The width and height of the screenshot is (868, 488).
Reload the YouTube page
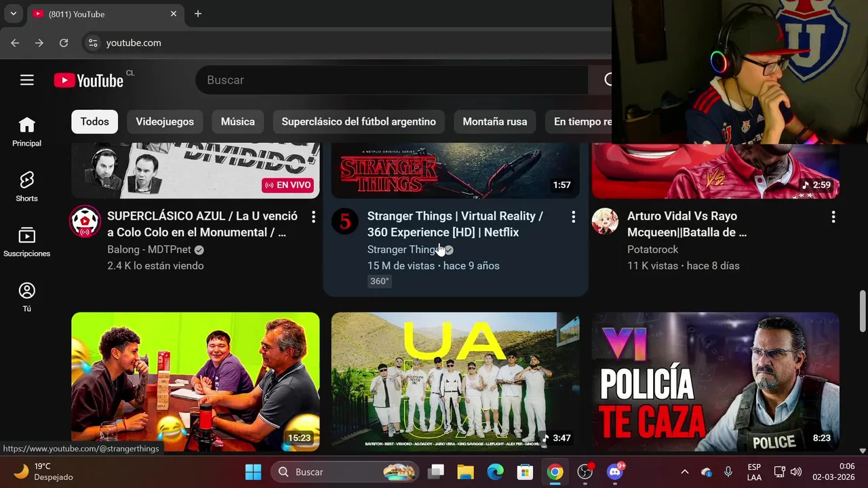(x=64, y=43)
